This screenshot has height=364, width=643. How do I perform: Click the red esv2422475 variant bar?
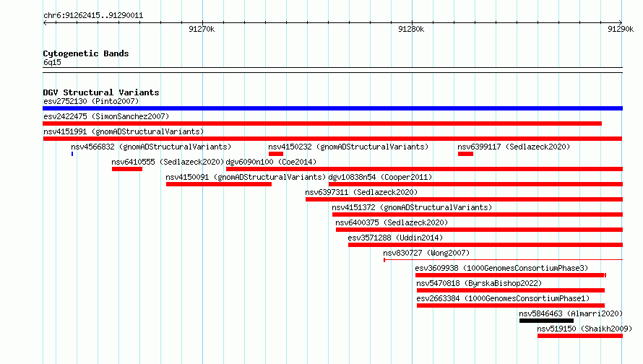[x=322, y=123]
